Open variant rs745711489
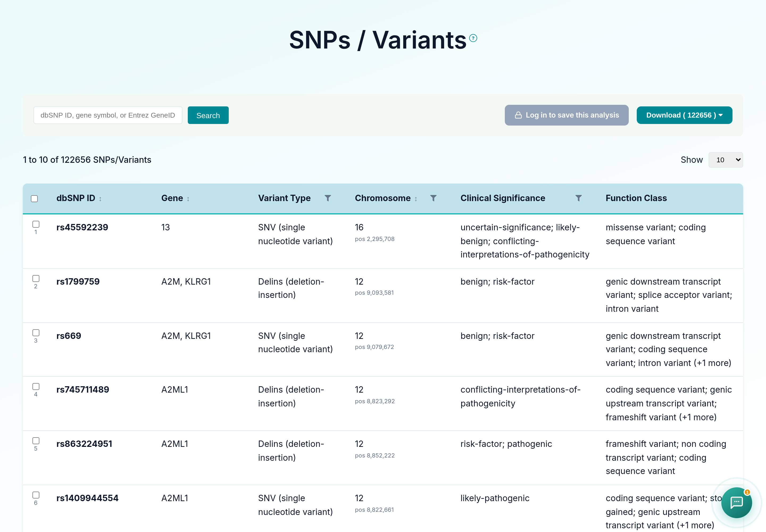 coord(83,390)
